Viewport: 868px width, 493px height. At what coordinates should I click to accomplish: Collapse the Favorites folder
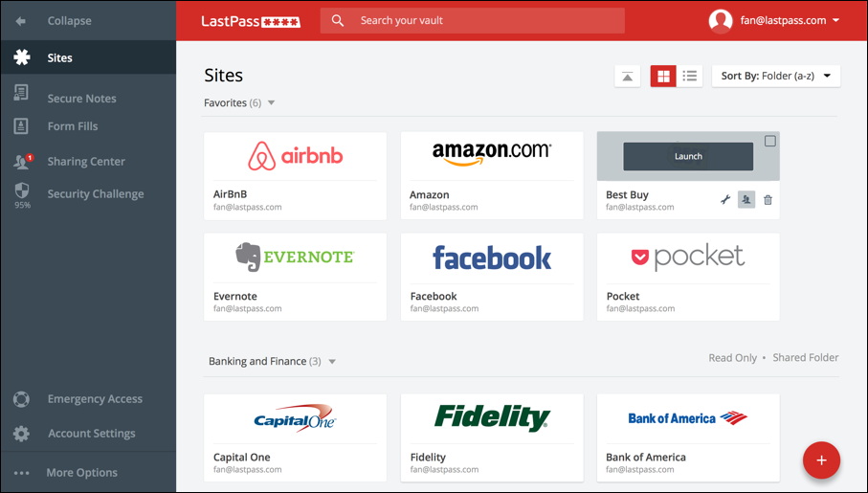point(271,103)
